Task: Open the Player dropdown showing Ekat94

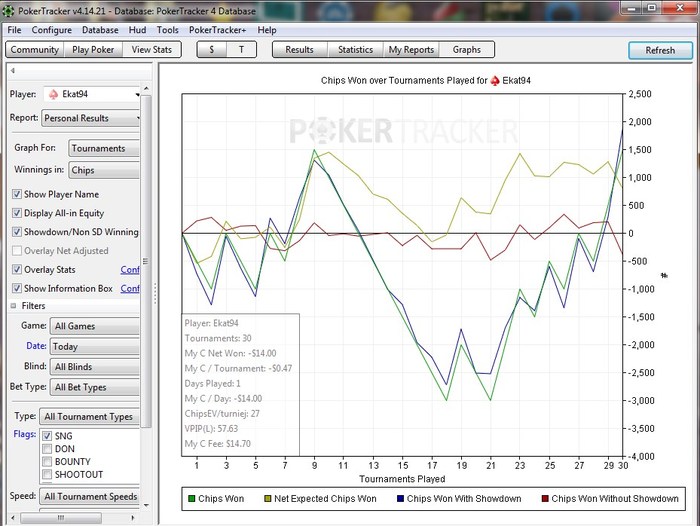Action: pyautogui.click(x=92, y=94)
